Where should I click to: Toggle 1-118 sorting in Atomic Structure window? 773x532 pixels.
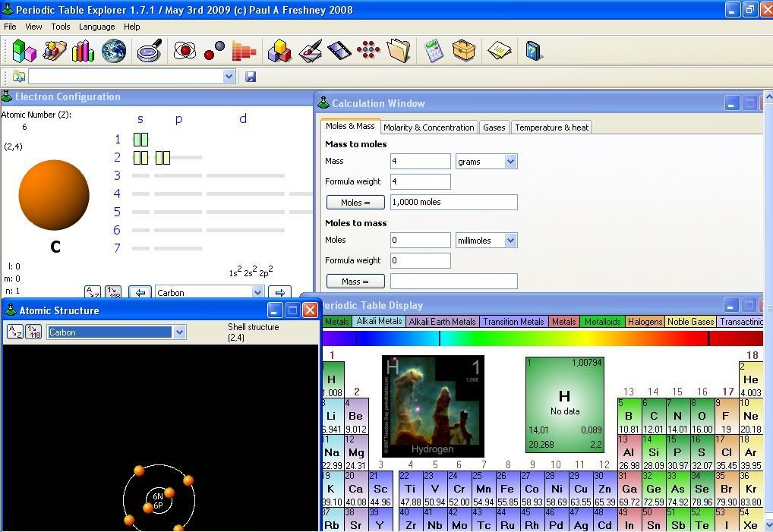tap(33, 332)
